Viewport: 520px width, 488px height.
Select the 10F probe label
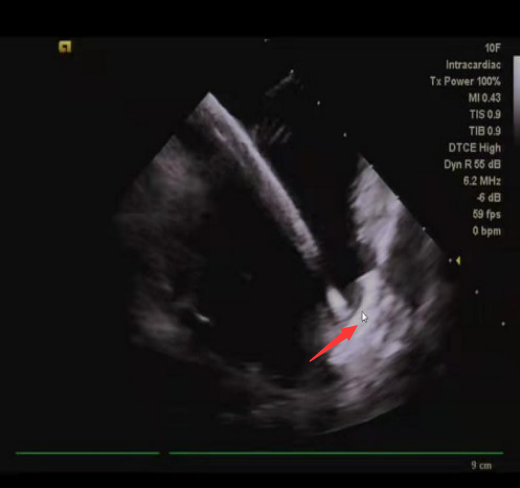click(x=493, y=48)
